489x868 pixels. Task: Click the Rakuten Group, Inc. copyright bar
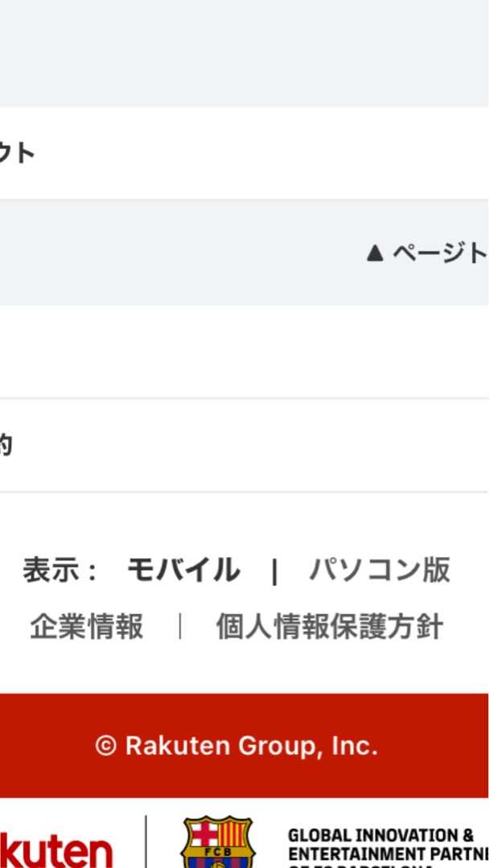(244, 746)
